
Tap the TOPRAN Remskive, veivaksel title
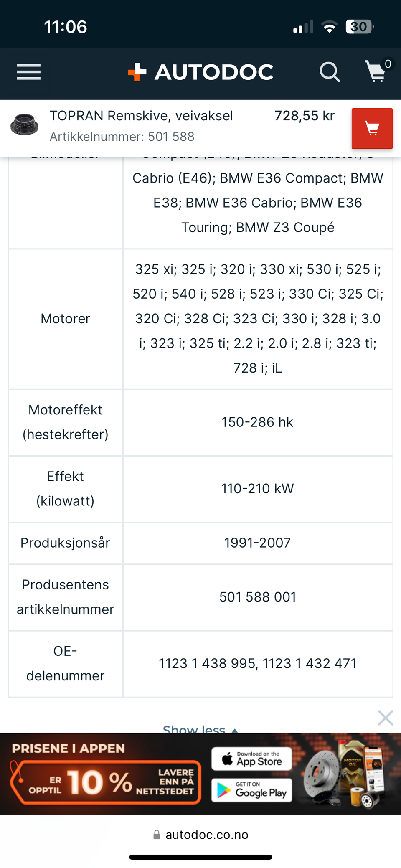[141, 116]
